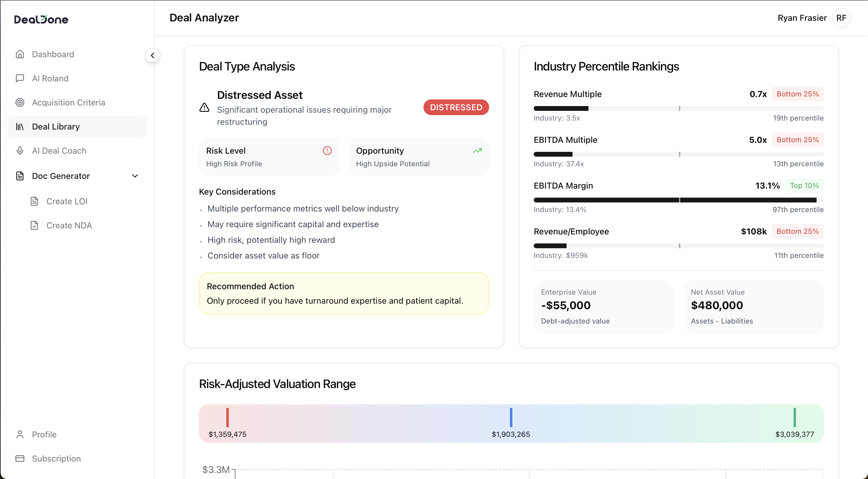
Task: Select the Profile icon in the sidebar
Action: tap(20, 434)
